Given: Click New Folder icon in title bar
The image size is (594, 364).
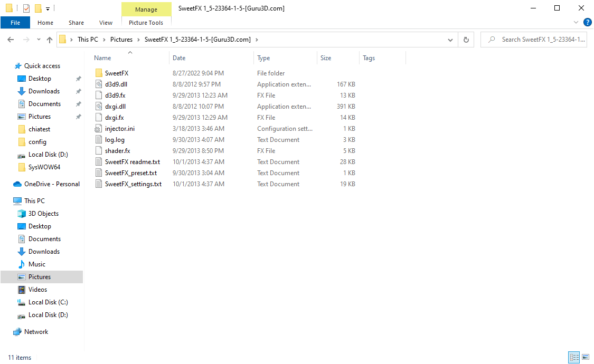Looking at the screenshot, I should (38, 8).
